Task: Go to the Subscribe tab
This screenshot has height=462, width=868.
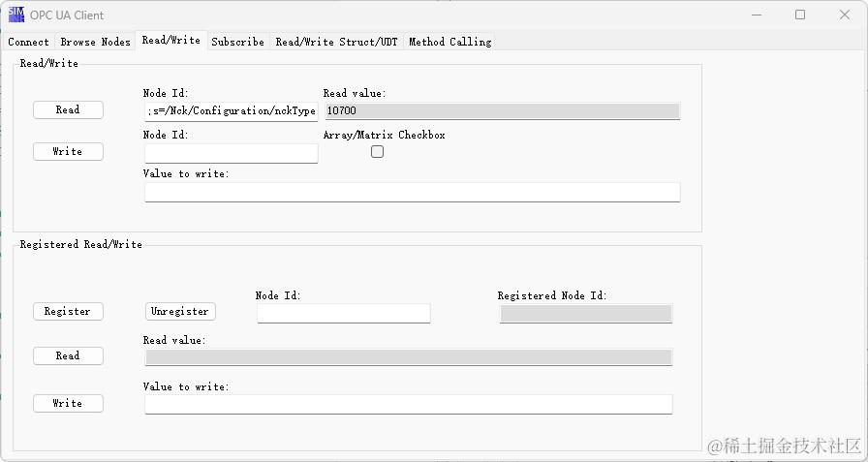Action: click(x=237, y=42)
